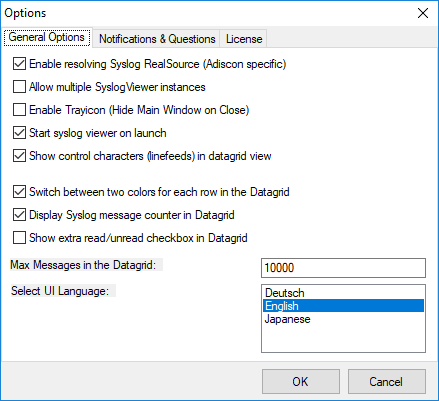
Task: Click the Select UI Language label
Action: (60, 291)
